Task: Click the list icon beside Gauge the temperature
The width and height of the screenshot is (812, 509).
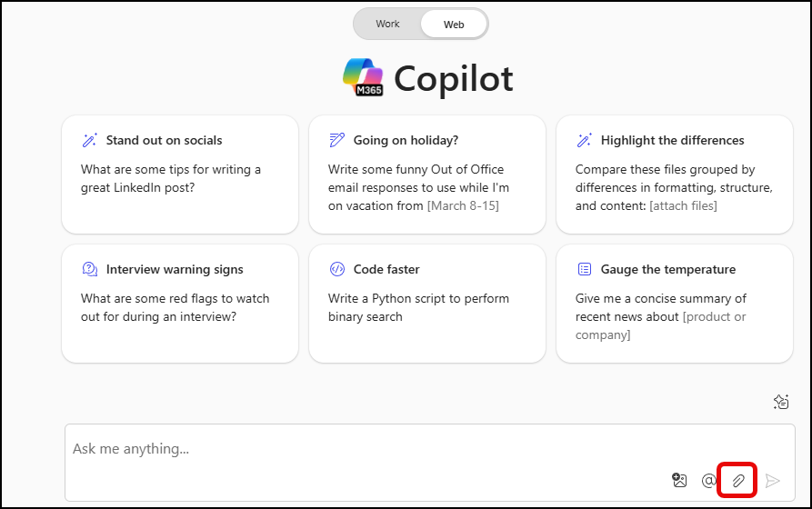Action: click(x=584, y=269)
